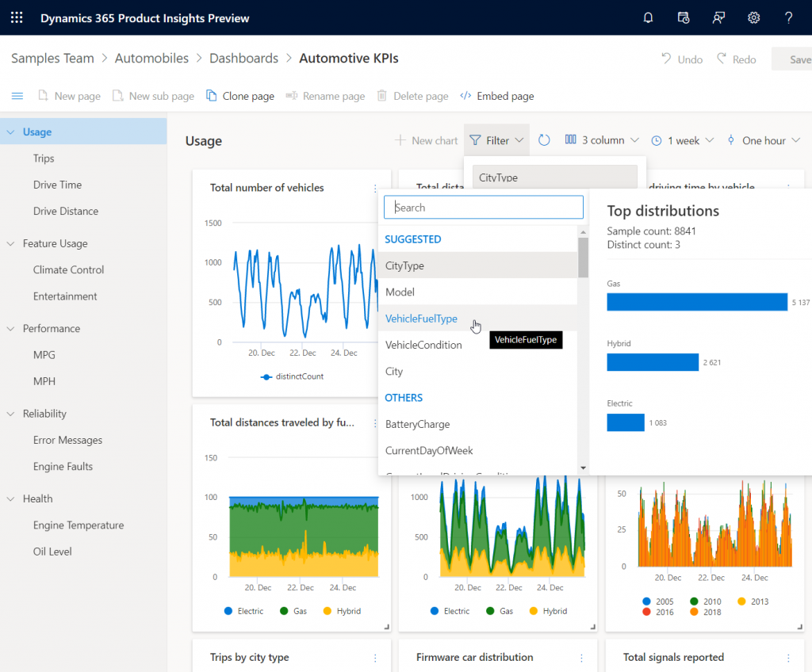Toggle the 2018 series legend

coord(705,612)
